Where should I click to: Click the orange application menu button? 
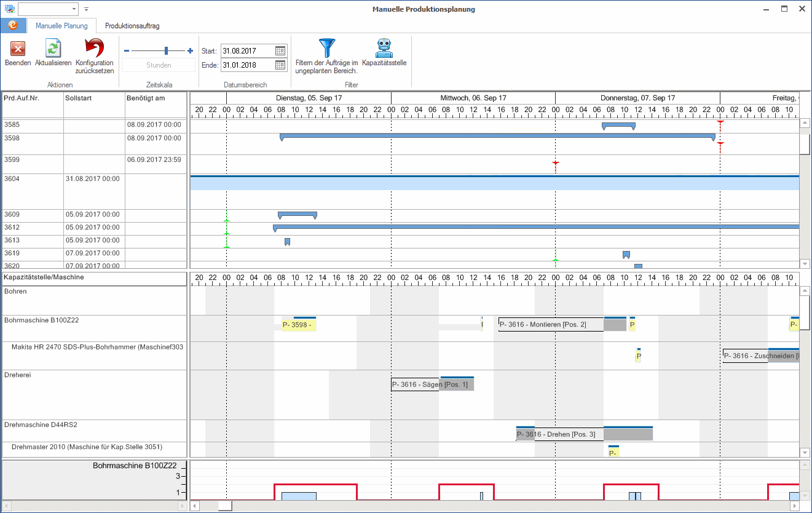(x=13, y=26)
